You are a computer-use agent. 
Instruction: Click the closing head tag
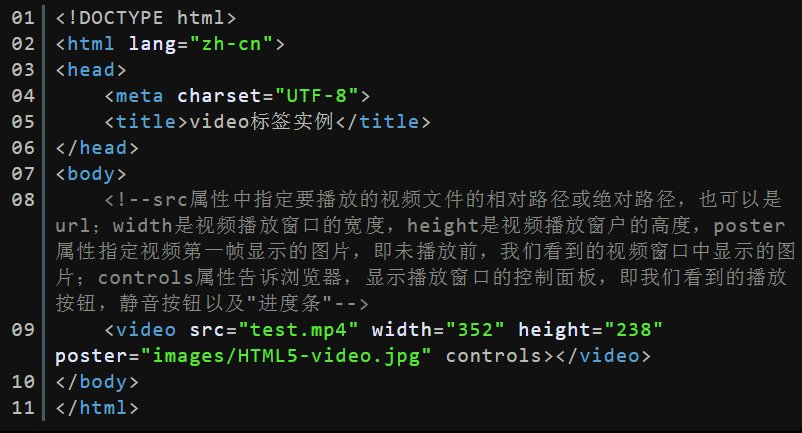pyautogui.click(x=97, y=148)
